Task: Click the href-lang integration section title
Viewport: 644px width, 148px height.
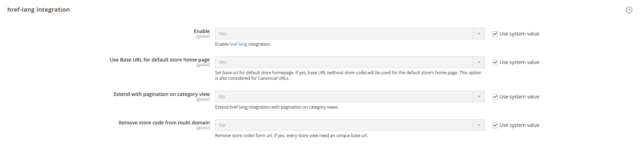Action: [38, 9]
